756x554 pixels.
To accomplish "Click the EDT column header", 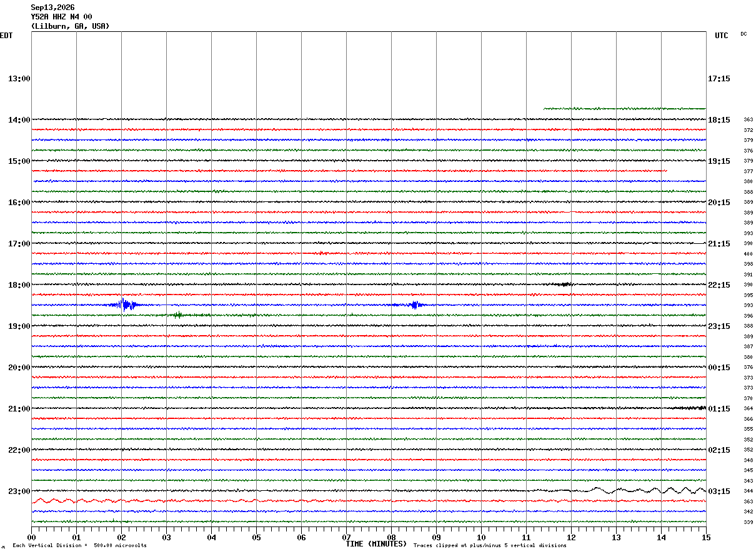I will pyautogui.click(x=6, y=36).
